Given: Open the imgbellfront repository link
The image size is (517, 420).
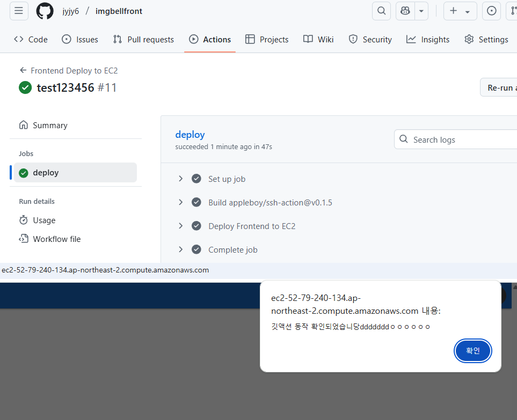Looking at the screenshot, I should [119, 11].
